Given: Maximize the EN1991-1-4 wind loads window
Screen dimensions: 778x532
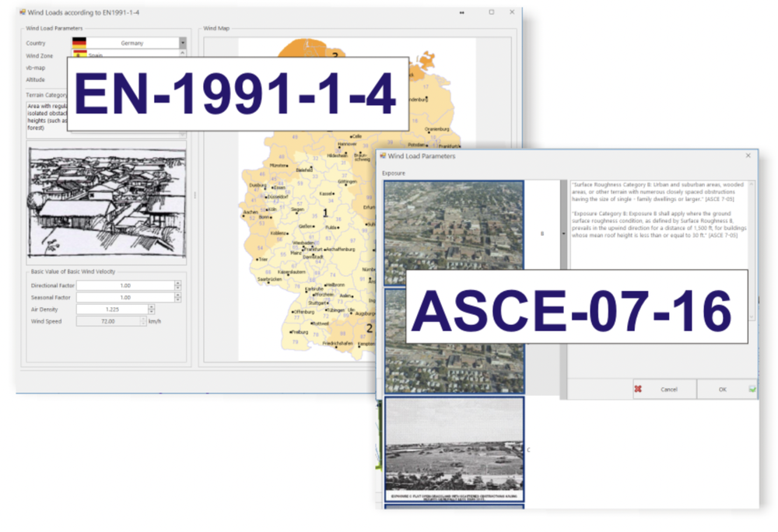Looking at the screenshot, I should tap(491, 12).
